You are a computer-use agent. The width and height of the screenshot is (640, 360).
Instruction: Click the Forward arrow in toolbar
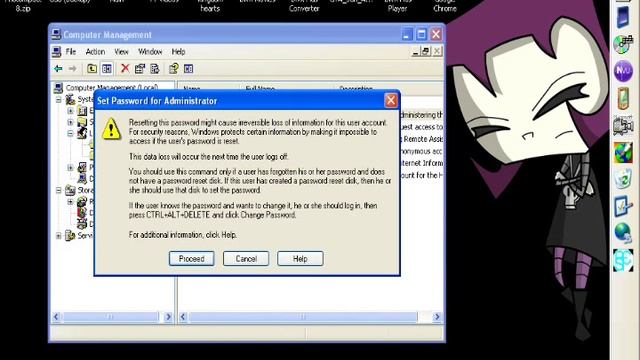pyautogui.click(x=72, y=69)
